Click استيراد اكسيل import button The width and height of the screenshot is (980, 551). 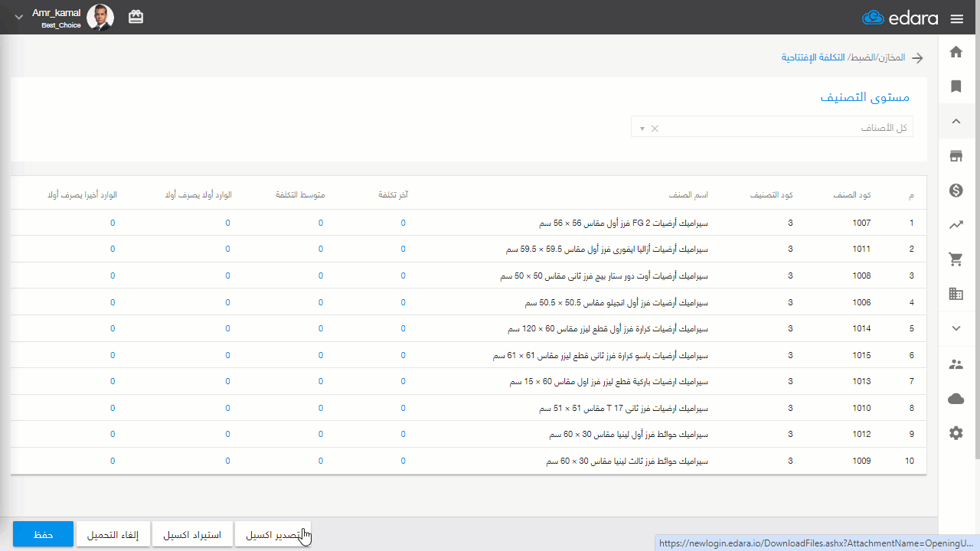click(192, 534)
